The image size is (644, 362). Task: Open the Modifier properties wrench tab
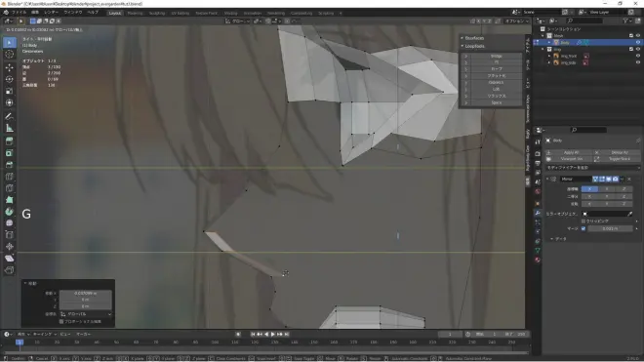tap(538, 213)
